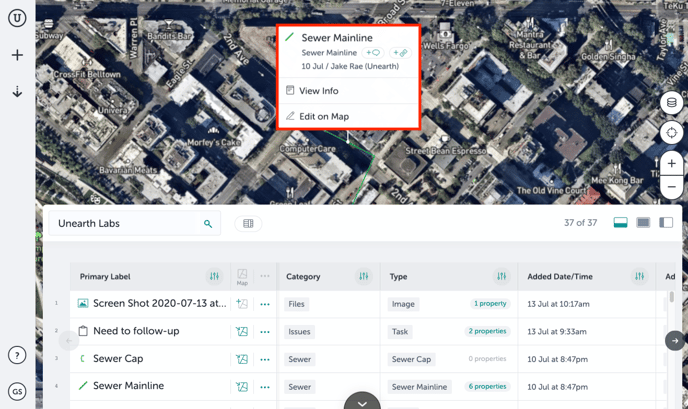Click the locate crosshair icon on map

point(671,133)
